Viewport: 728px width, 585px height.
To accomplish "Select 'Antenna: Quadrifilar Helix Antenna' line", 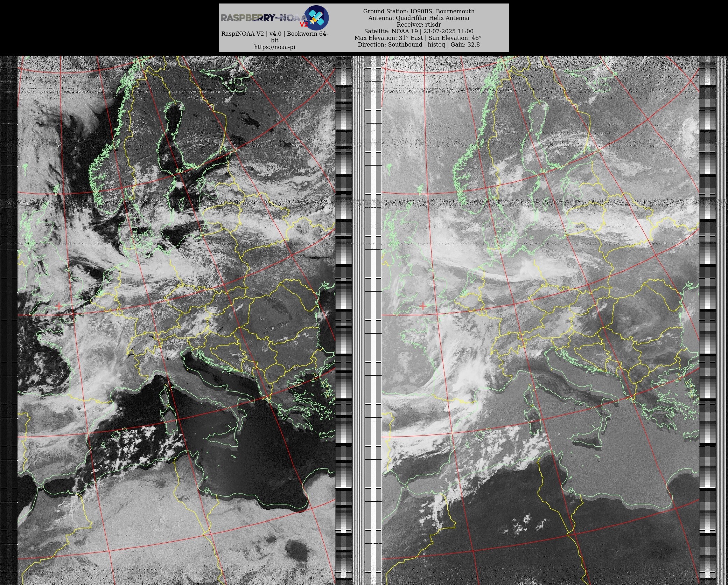I will (x=419, y=18).
